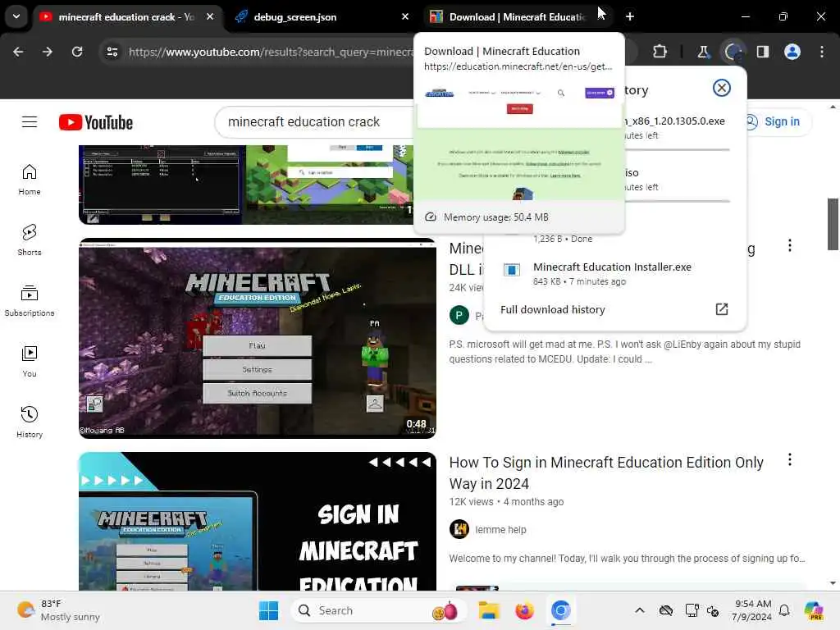
Task: Open File Explorer from the taskbar
Action: click(489, 610)
